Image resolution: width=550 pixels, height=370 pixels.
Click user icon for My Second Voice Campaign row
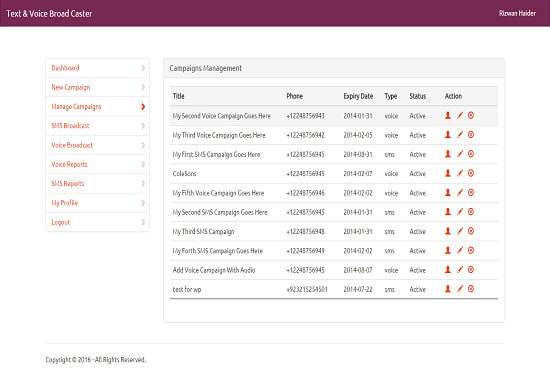(448, 115)
